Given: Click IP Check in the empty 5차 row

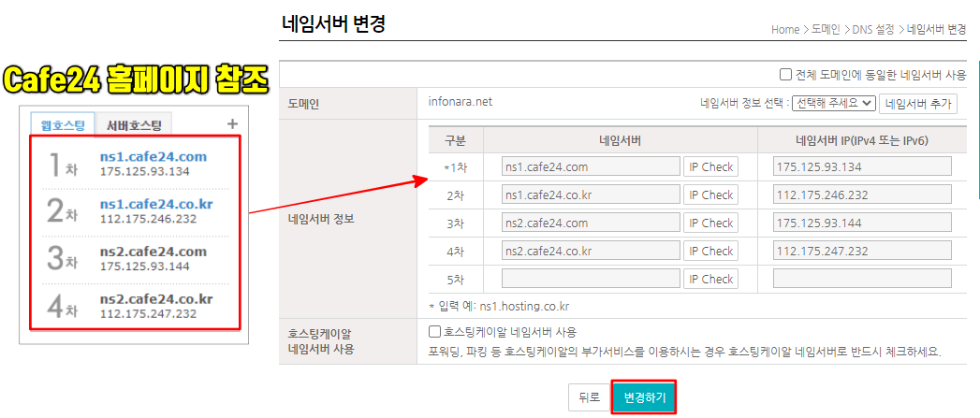Looking at the screenshot, I should 710,279.
